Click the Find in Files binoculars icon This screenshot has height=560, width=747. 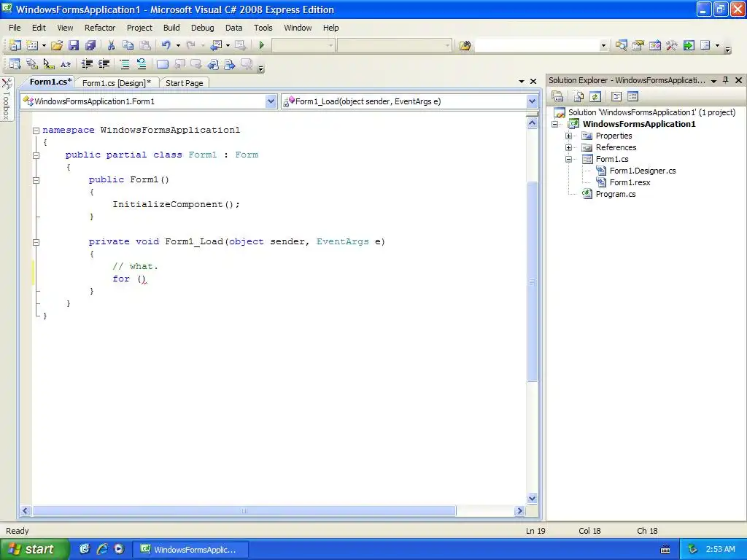[465, 45]
